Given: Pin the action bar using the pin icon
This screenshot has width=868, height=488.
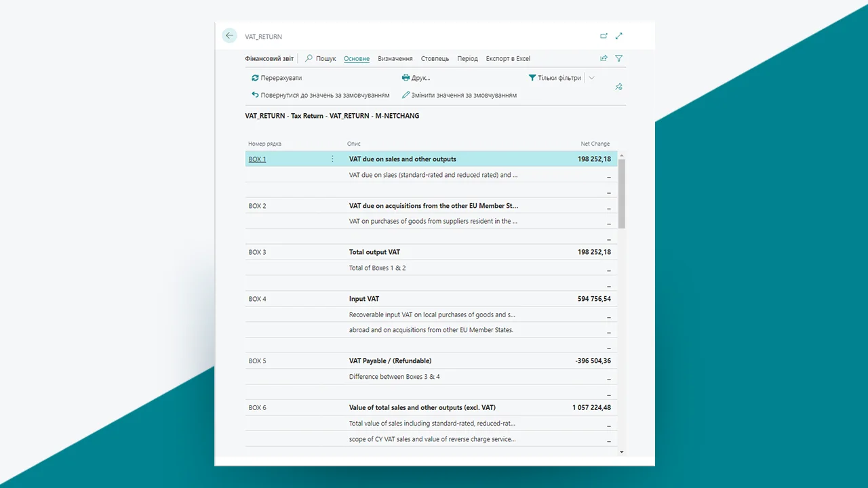Looking at the screenshot, I should click(x=618, y=87).
